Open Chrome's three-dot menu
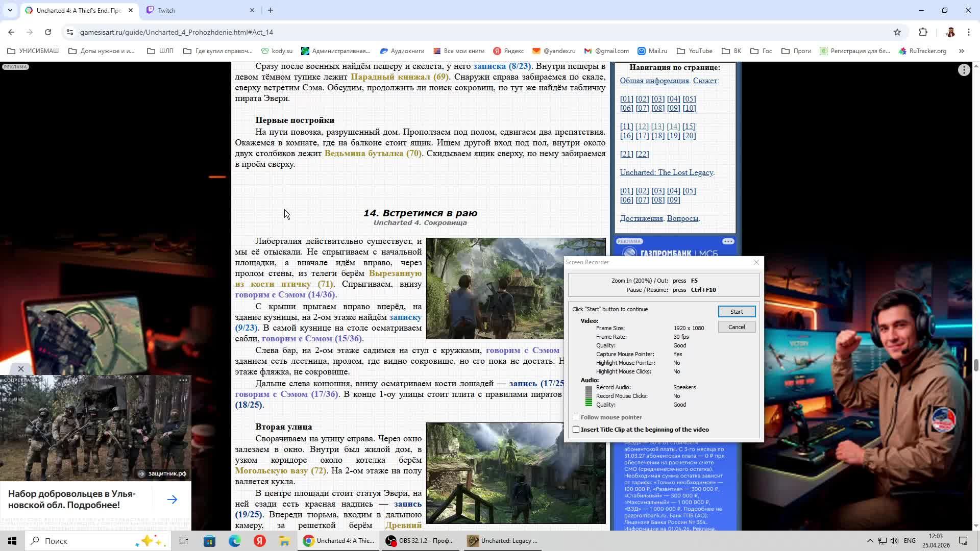The width and height of the screenshot is (980, 551). [x=969, y=32]
